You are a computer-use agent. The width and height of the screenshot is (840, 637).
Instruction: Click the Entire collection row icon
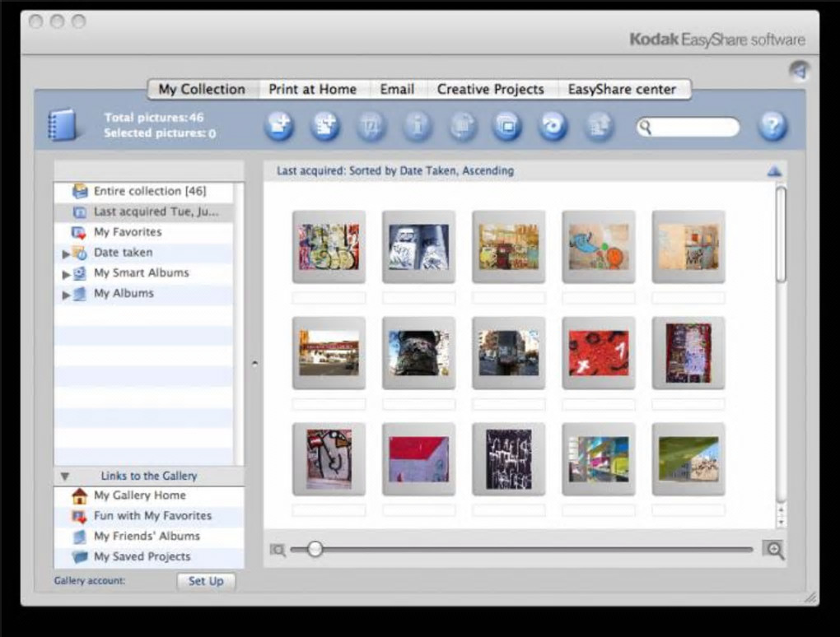point(80,191)
